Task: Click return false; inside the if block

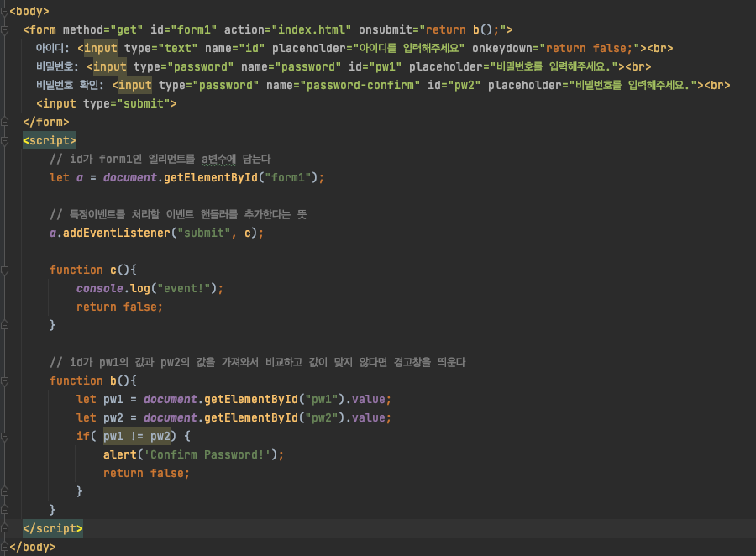Action: coord(146,473)
